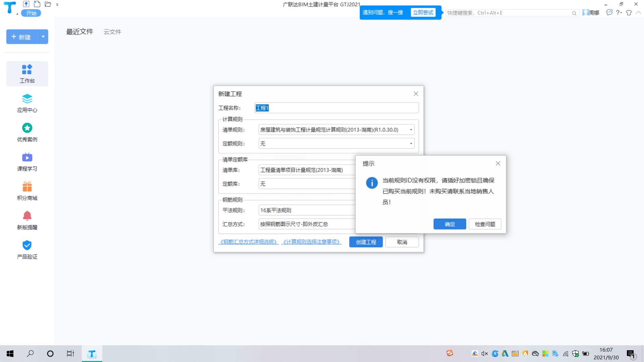Screen dimensions: 644x362
Task: Open 计算规则选择注意事项 link
Action: 311,242
